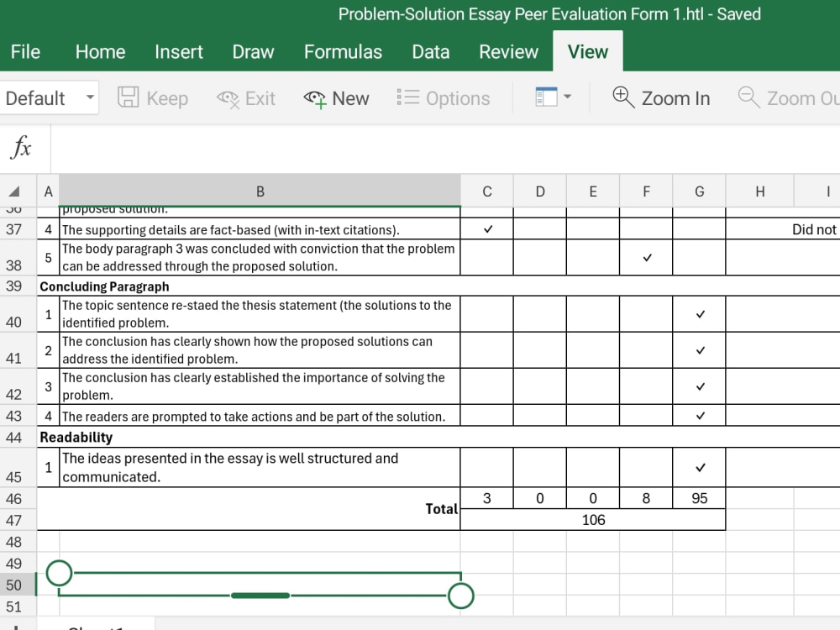Image resolution: width=840 pixels, height=630 pixels.
Task: Click the fx insert function icon
Action: coord(22,147)
